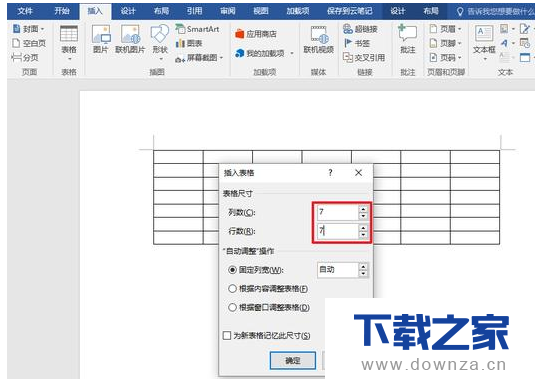Viewport: 535px width, 383px height.
Task: Insert a chart (图表)
Action: [189, 43]
